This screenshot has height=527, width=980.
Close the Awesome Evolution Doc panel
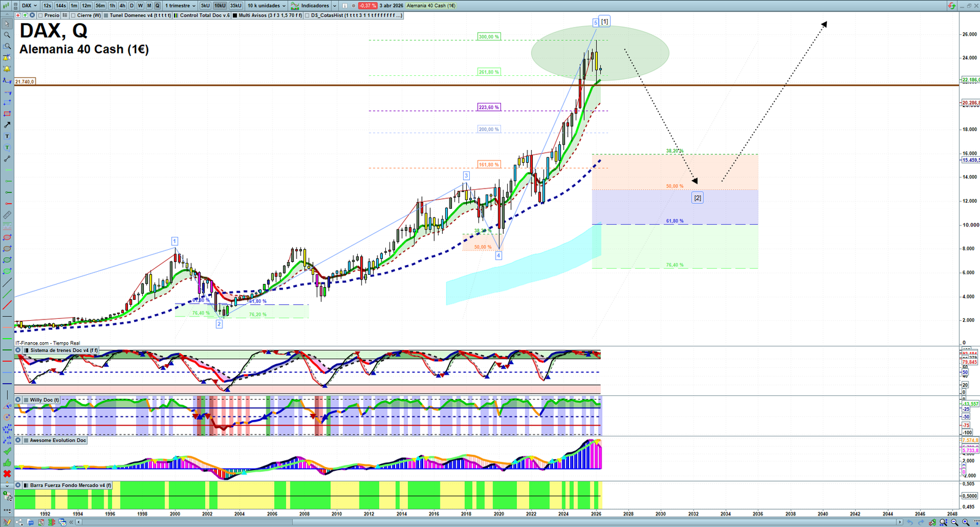[x=18, y=440]
